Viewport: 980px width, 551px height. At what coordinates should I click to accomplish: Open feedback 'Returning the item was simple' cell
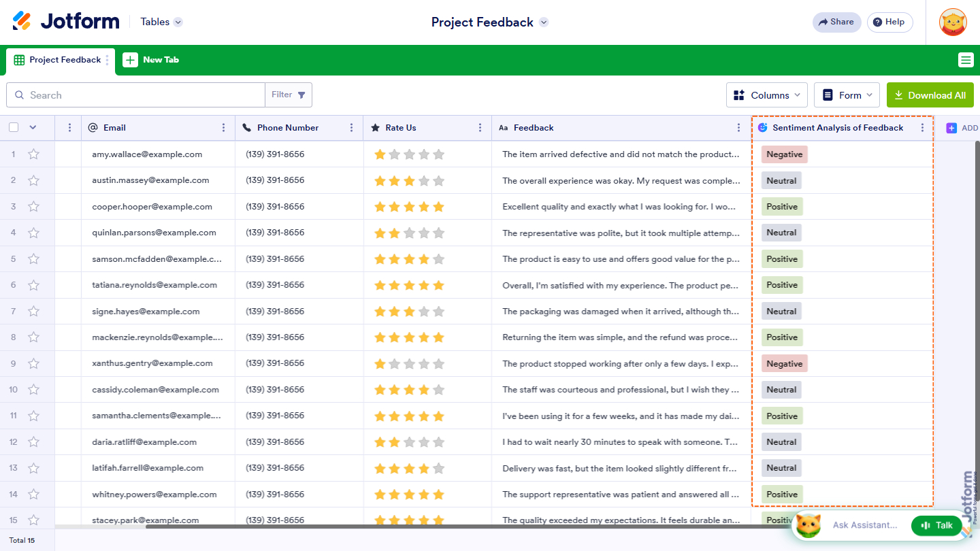tap(621, 337)
